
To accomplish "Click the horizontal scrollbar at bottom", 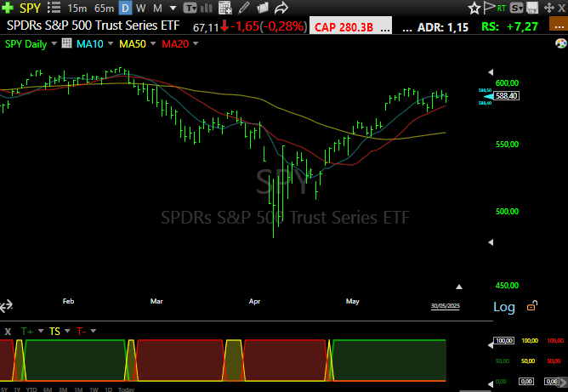I will [475, 391].
